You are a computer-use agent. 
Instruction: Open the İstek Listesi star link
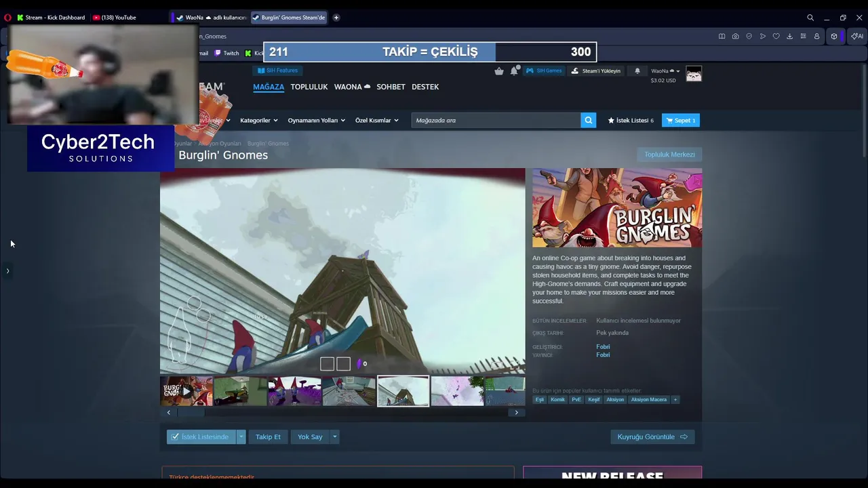coord(631,120)
